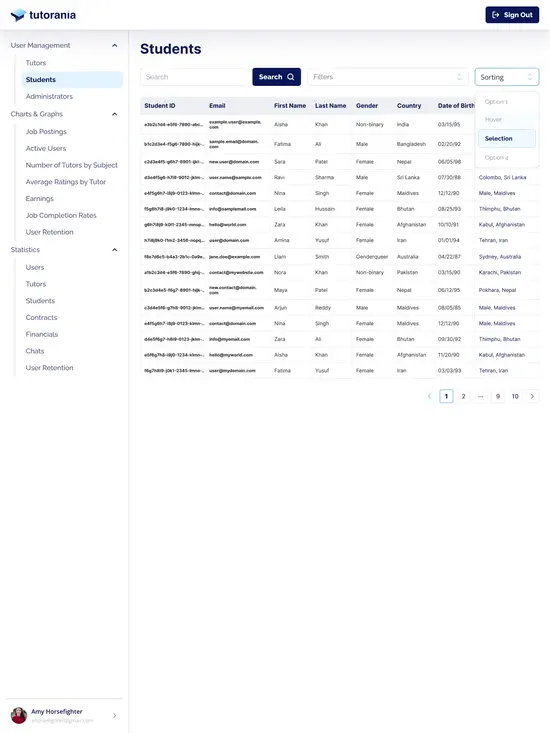Click the Colombo, Sri Lanka cell
Screen dimensions: 550x733
pos(502,178)
